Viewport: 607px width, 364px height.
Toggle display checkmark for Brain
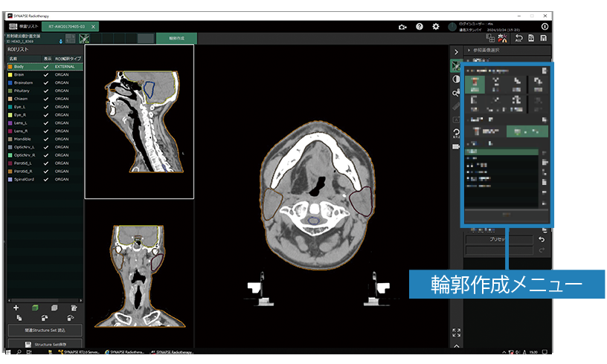pyautogui.click(x=46, y=75)
